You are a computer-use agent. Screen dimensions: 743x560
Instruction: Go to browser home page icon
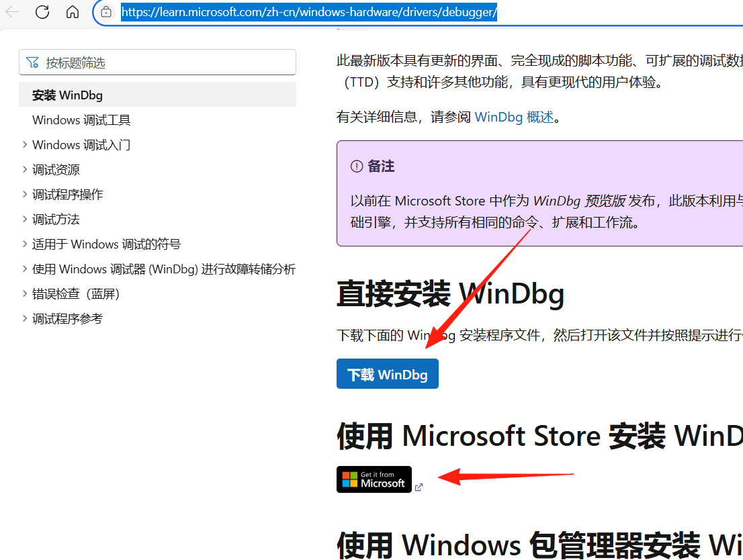click(73, 12)
